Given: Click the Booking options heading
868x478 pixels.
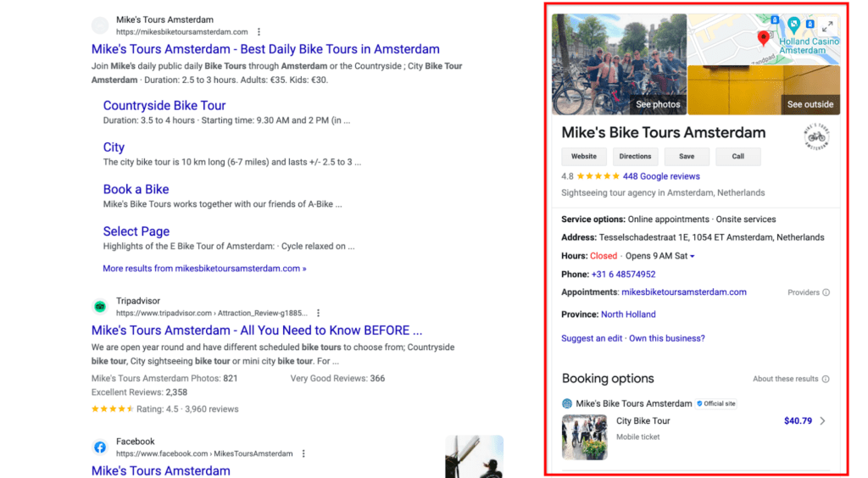Looking at the screenshot, I should [x=608, y=378].
